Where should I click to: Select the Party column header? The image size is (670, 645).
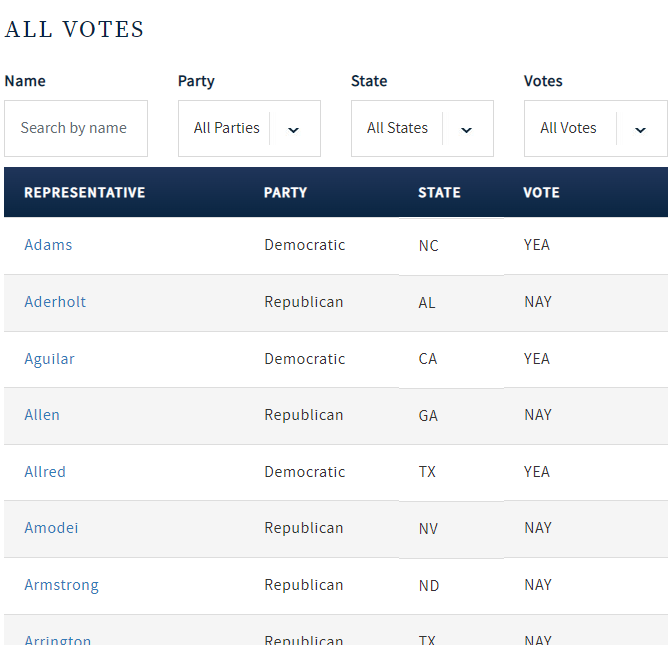(x=285, y=192)
